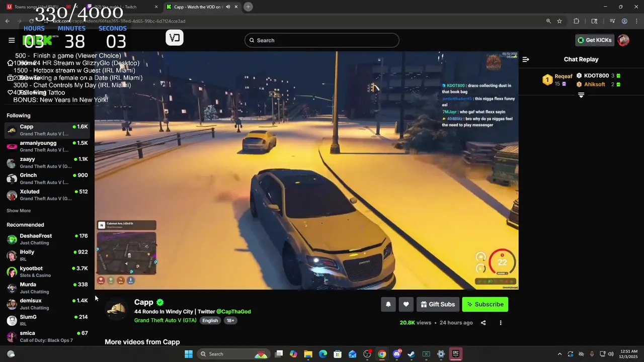The image size is (644, 362).
Task: Open Discord from the taskbar
Action: pos(397,354)
